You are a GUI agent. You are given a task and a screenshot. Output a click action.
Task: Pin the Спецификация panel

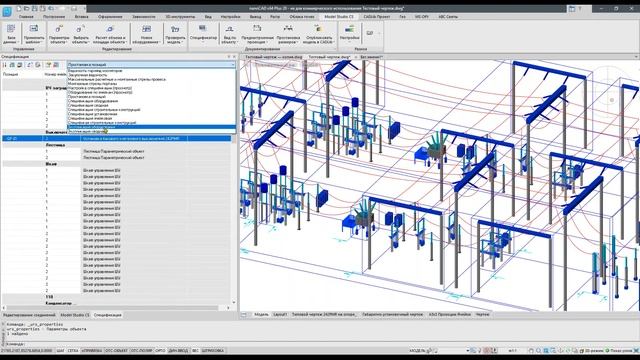(x=229, y=57)
